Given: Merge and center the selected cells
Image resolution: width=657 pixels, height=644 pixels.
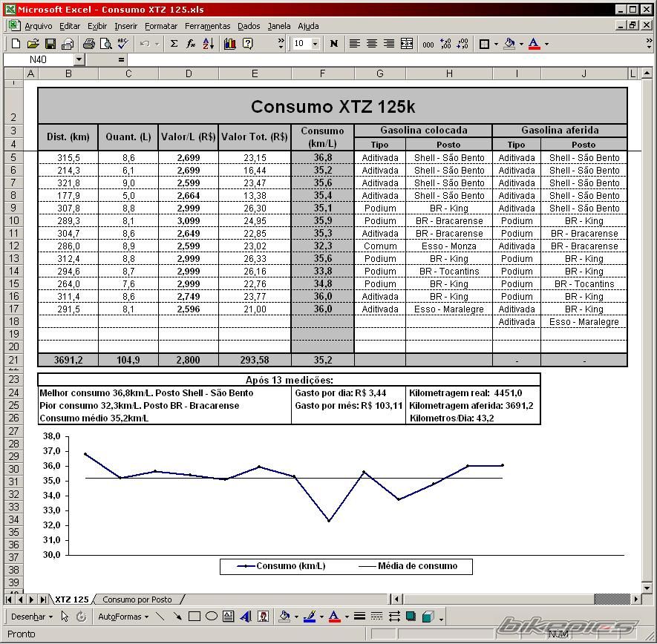Looking at the screenshot, I should coord(406,44).
